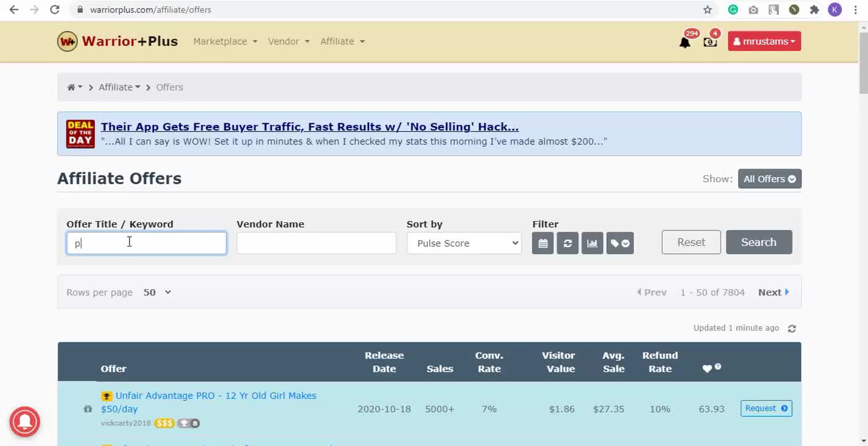Open the Marketplace menu
Image resolution: width=868 pixels, height=446 pixels.
pos(225,42)
